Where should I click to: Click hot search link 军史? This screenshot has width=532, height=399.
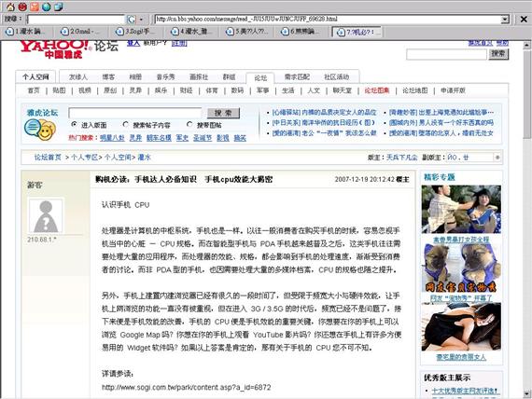click(x=182, y=138)
